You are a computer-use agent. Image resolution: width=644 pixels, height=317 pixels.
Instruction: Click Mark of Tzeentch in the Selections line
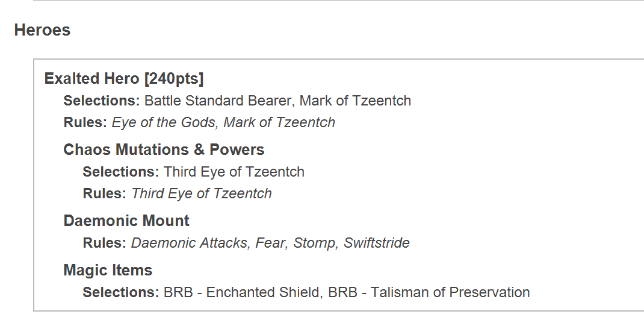tap(355, 101)
